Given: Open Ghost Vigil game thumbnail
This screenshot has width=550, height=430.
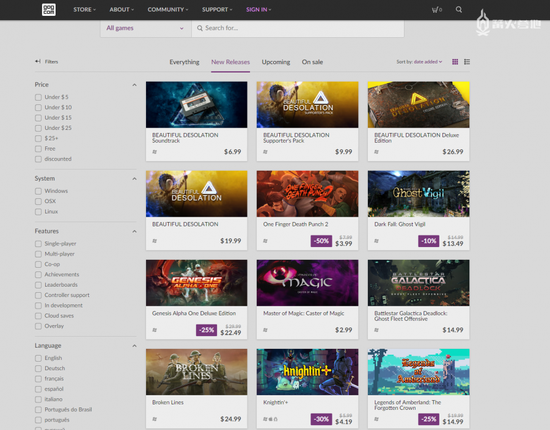Looking at the screenshot, I should [x=418, y=194].
